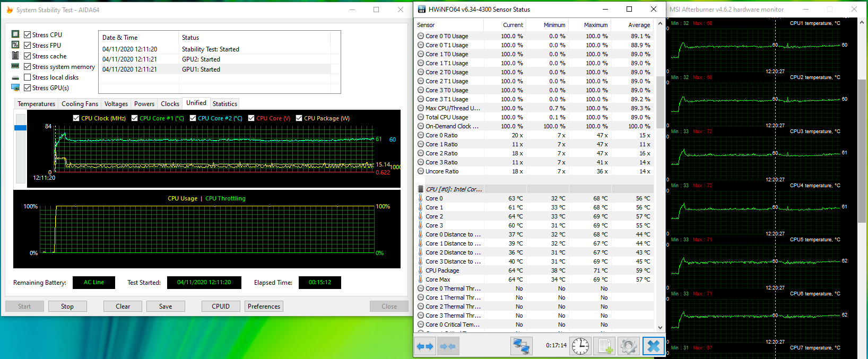The width and height of the screenshot is (868, 359).
Task: Click the circle icon for Core 0 Ratio
Action: point(421,135)
